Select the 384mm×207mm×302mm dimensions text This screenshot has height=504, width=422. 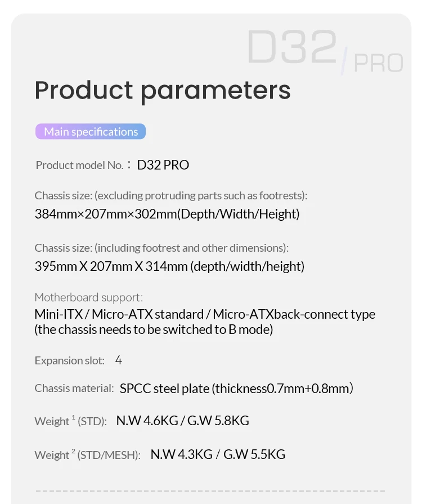coord(167,214)
